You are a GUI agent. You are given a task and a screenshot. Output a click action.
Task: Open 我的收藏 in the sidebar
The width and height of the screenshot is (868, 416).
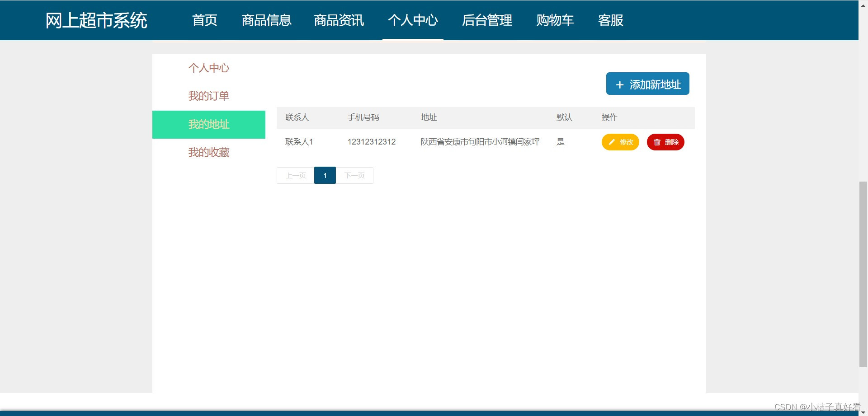coord(209,152)
